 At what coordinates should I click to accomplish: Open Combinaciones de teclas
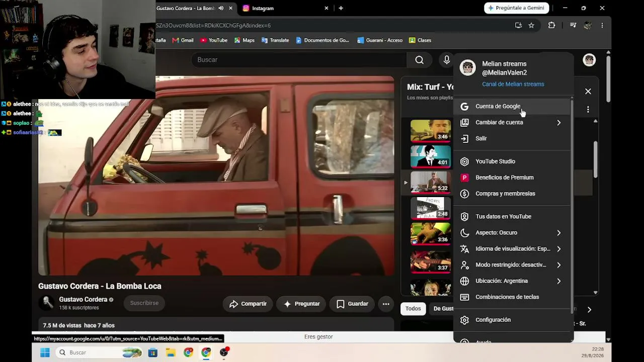(x=512, y=297)
